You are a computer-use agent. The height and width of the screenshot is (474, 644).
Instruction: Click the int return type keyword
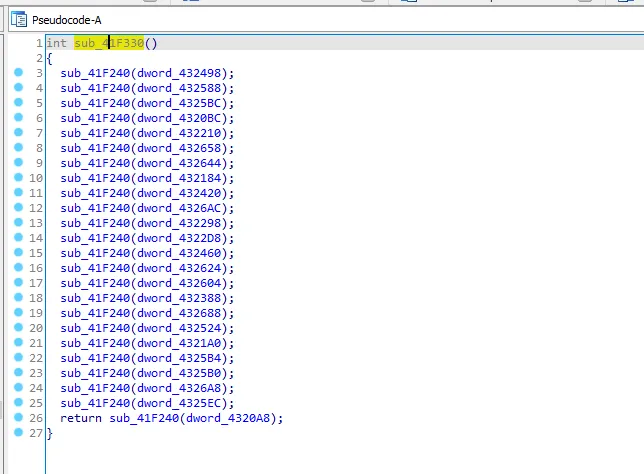point(58,43)
